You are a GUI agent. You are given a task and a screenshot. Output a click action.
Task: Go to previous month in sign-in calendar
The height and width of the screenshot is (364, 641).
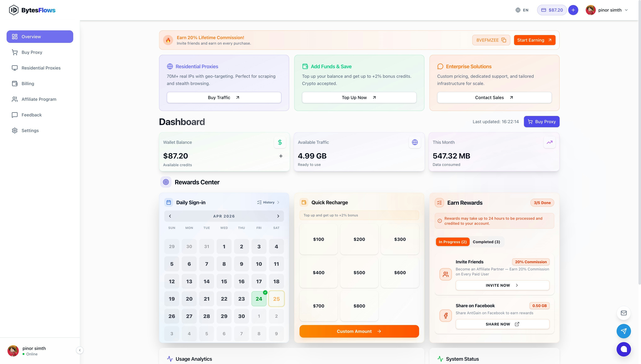point(170,216)
